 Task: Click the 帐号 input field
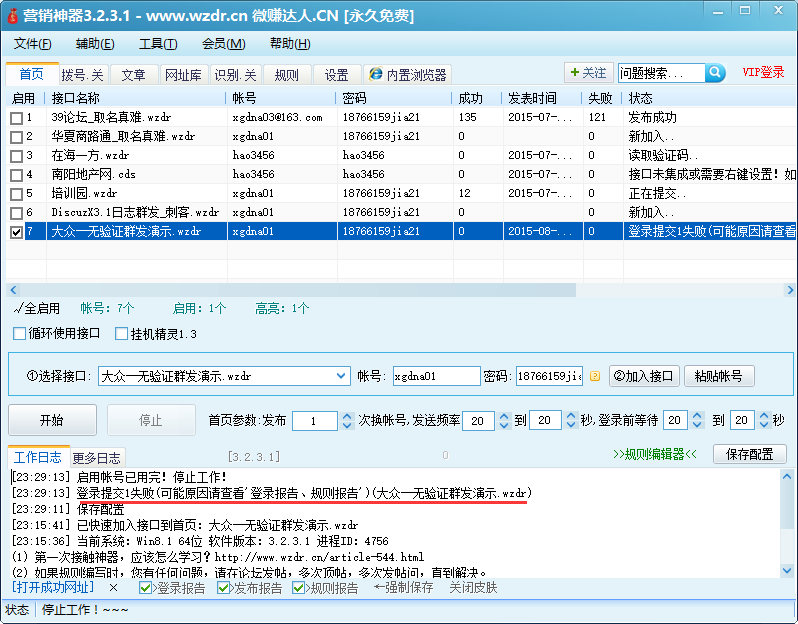436,376
